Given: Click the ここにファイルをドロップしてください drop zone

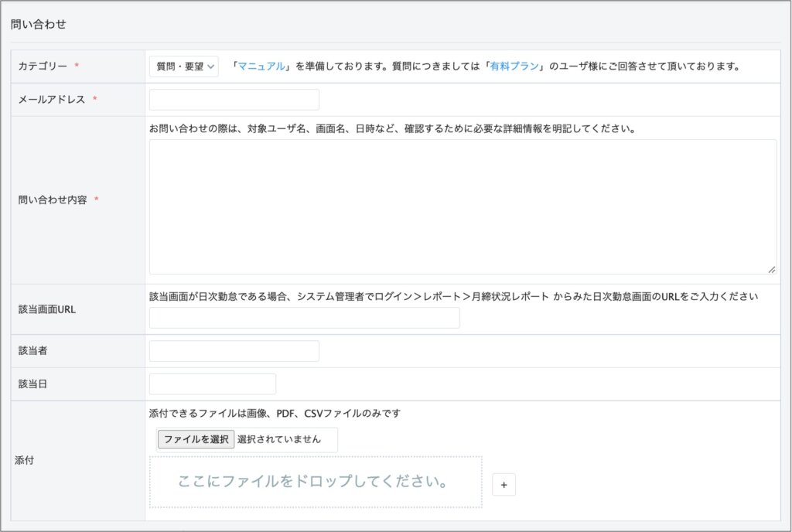Looking at the screenshot, I should pos(316,482).
